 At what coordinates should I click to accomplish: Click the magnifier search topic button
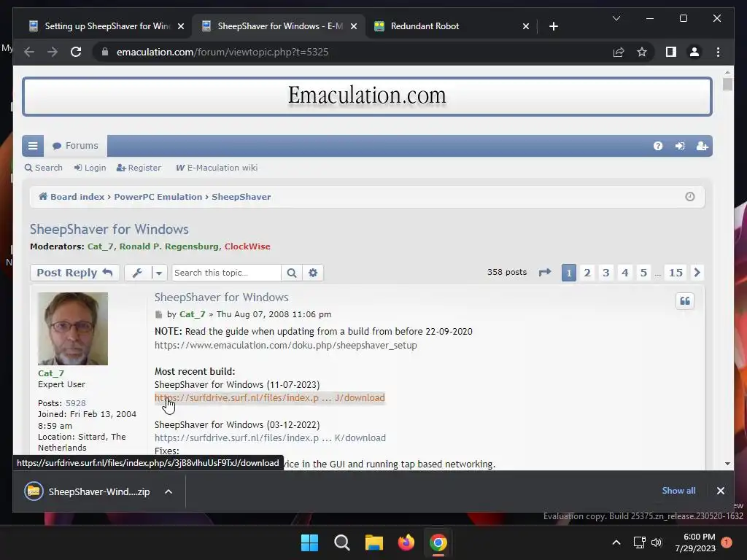[x=292, y=273]
